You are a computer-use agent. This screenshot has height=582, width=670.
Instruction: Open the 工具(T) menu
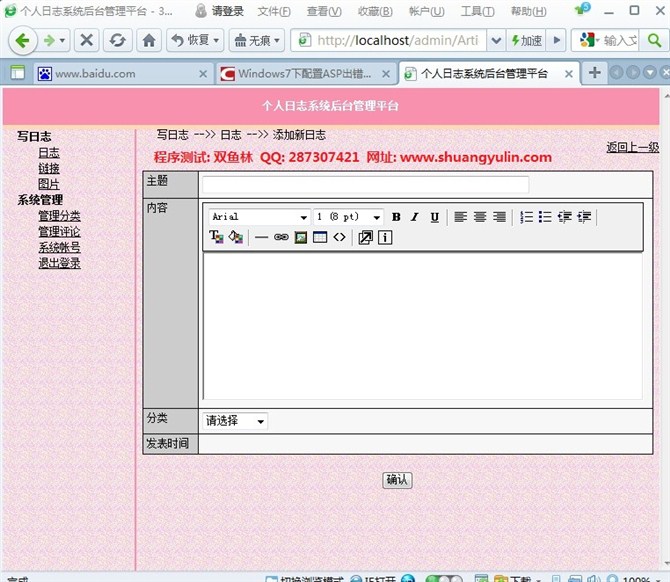(x=477, y=12)
